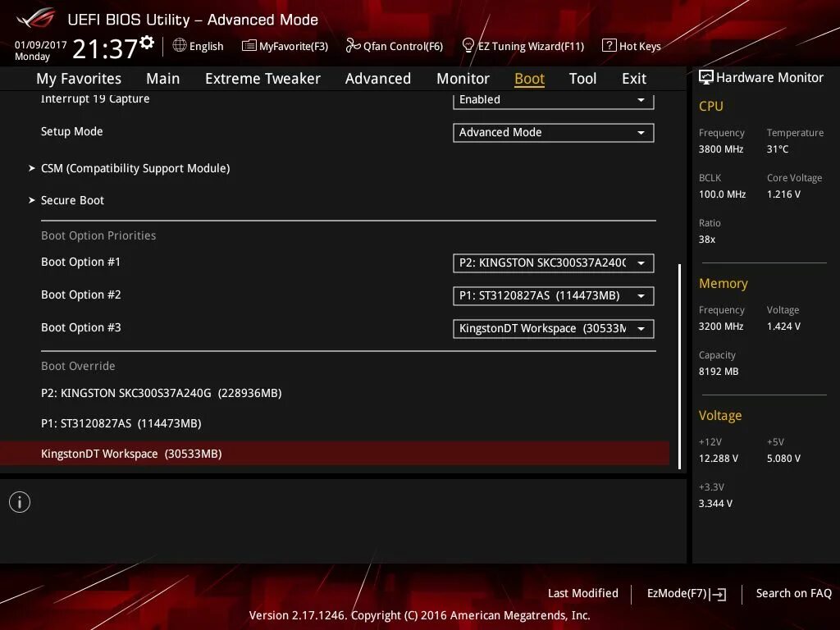840x630 pixels.
Task: Switch to Monitor tab
Action: pos(463,79)
